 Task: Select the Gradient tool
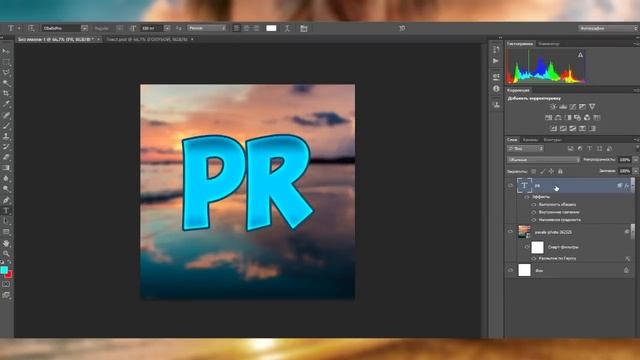click(6, 168)
